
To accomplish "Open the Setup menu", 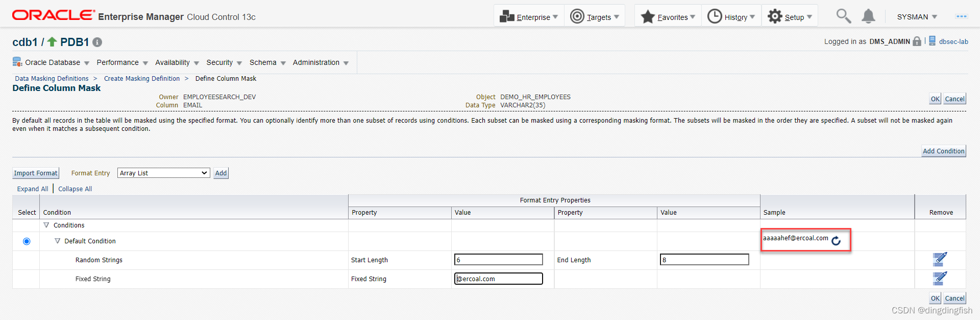I will pyautogui.click(x=790, y=17).
